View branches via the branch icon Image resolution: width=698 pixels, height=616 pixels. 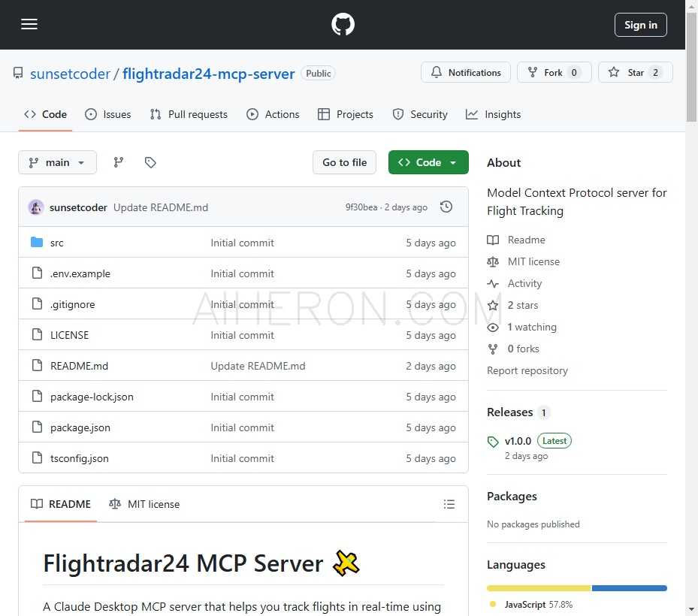point(119,162)
